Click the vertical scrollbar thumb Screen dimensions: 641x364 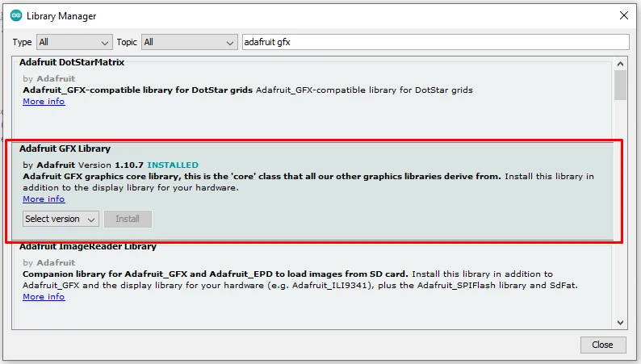620,85
